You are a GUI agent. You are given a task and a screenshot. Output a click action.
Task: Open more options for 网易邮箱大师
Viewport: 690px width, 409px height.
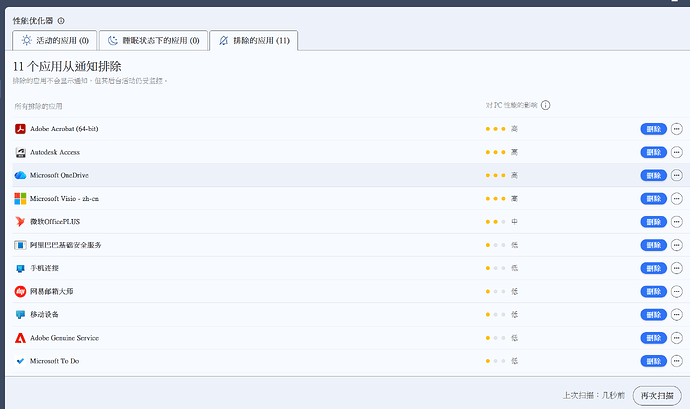pos(676,291)
